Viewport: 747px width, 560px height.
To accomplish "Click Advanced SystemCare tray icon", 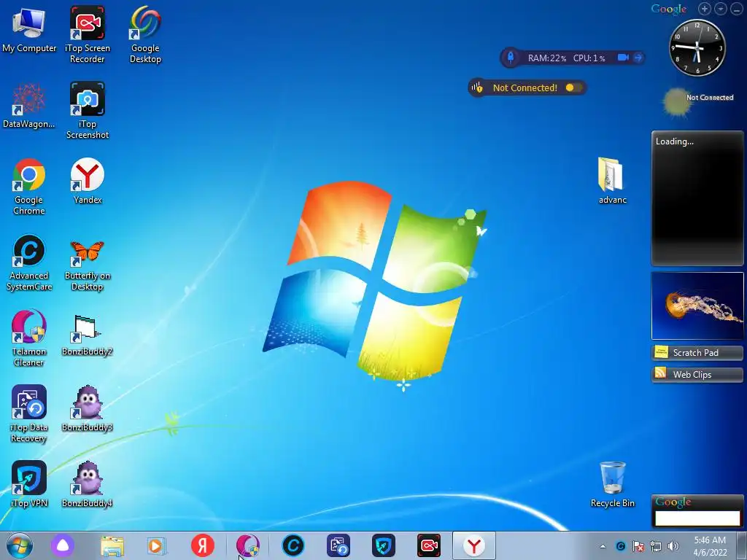I will click(x=620, y=546).
